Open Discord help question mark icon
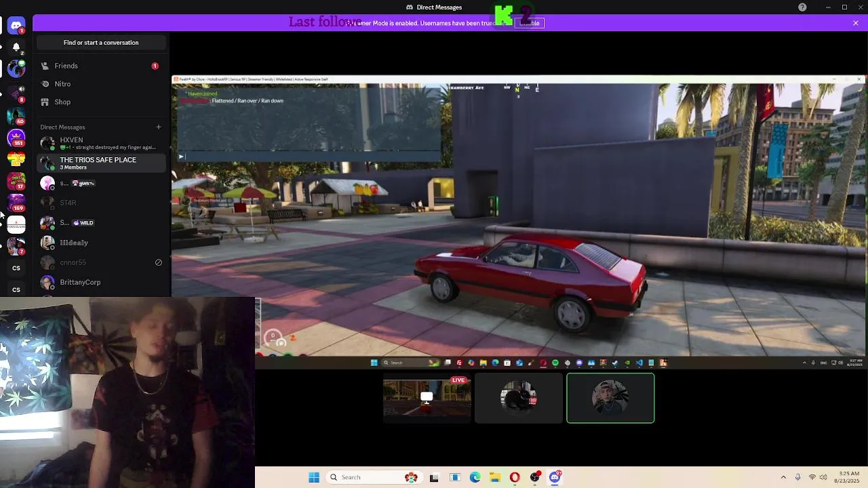 point(802,7)
